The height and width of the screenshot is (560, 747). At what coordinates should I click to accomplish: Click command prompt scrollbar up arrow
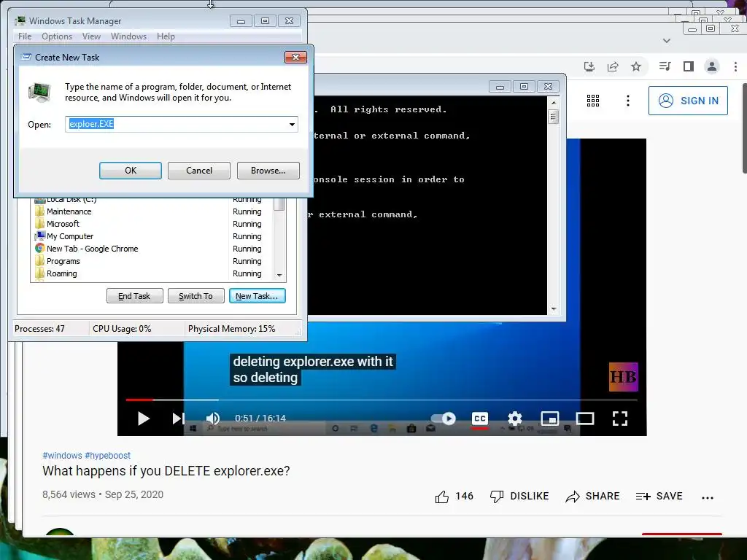click(x=554, y=102)
